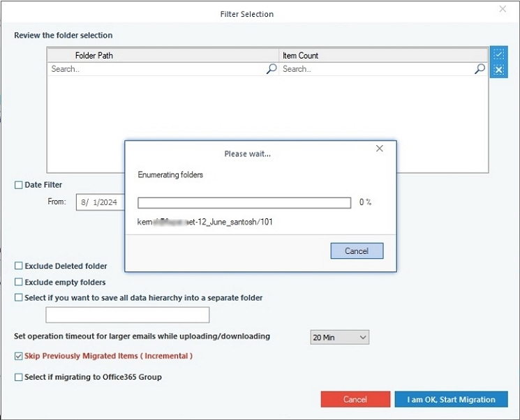520x420 pixels.
Task: Cancel the folder enumeration in Please wait dialog
Action: click(357, 251)
